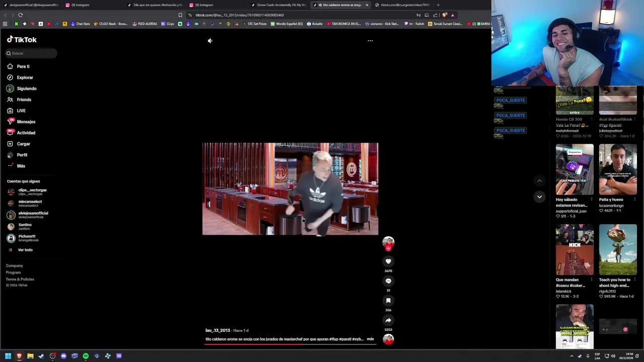The width and height of the screenshot is (644, 362).
Task: Open miecarsselect followed account
Action: pyautogui.click(x=30, y=203)
